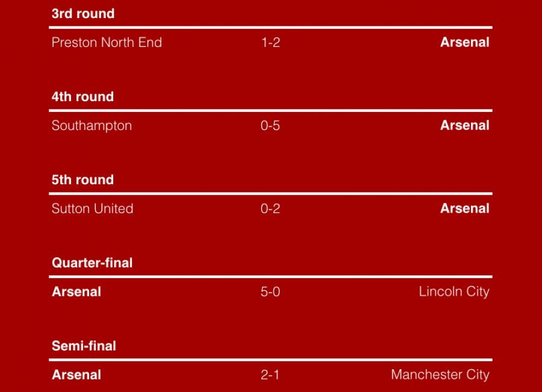The width and height of the screenshot is (542, 392).
Task: Select the Lincoln City team name
Action: pyautogui.click(x=454, y=292)
